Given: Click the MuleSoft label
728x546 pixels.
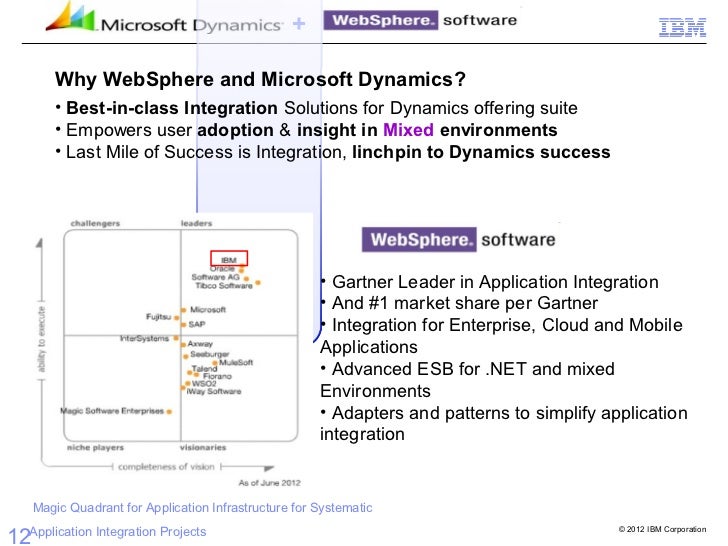Looking at the screenshot, I should coord(236,363).
